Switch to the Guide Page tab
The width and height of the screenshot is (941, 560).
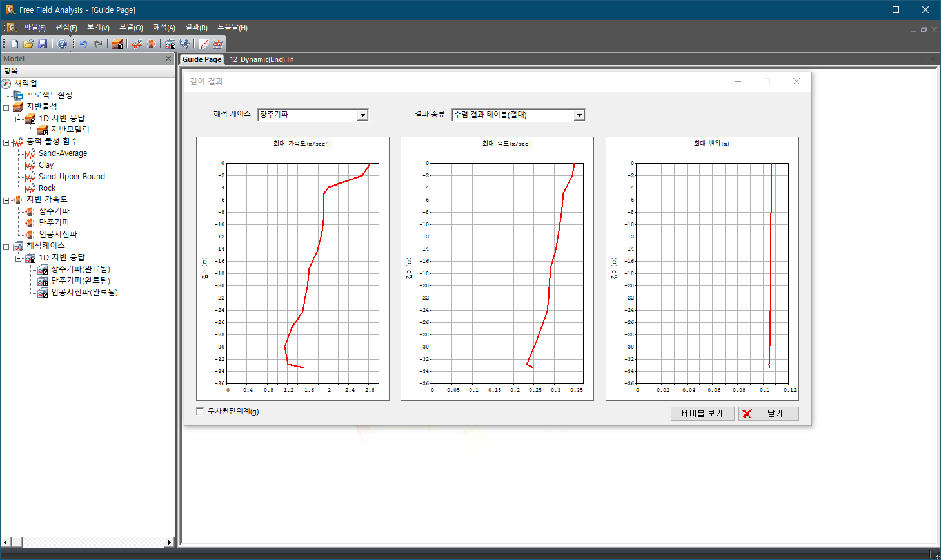(202, 59)
